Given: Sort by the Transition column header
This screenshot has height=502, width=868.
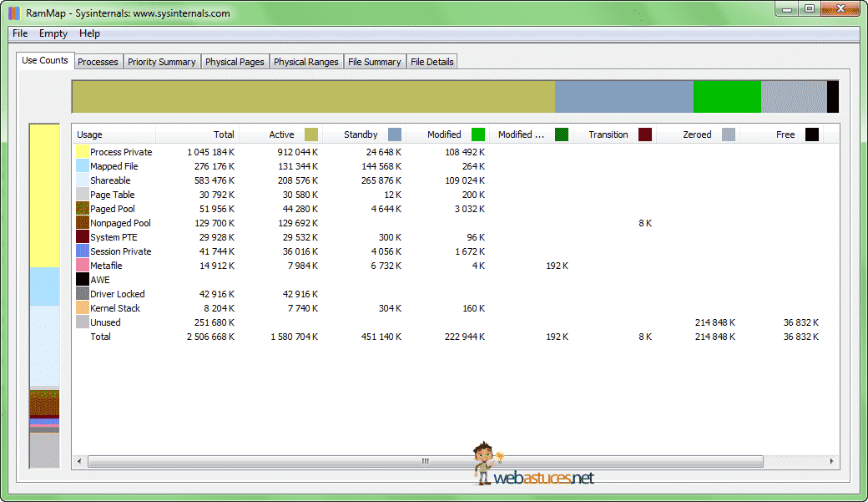Looking at the screenshot, I should [615, 134].
